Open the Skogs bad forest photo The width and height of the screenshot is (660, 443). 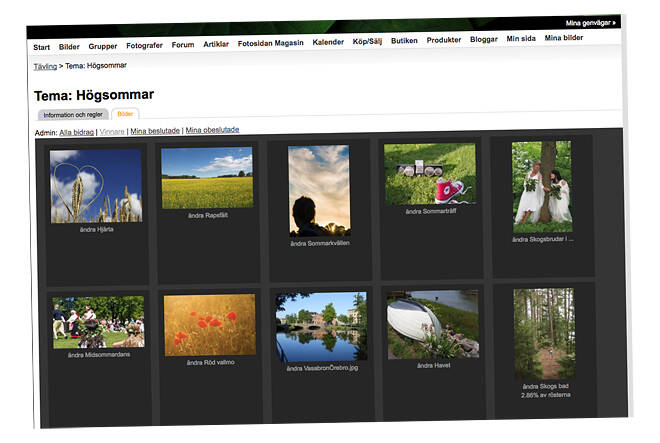pos(544,335)
